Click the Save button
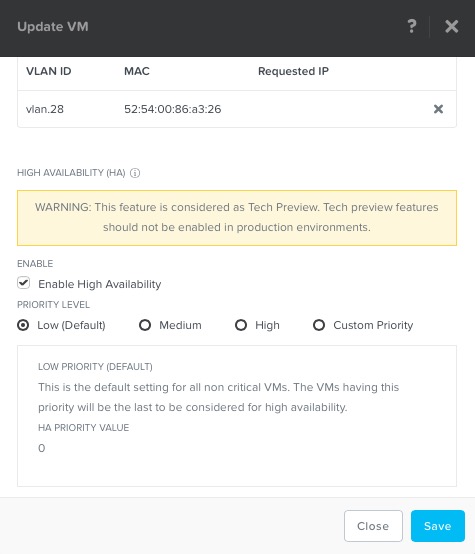 (x=438, y=526)
